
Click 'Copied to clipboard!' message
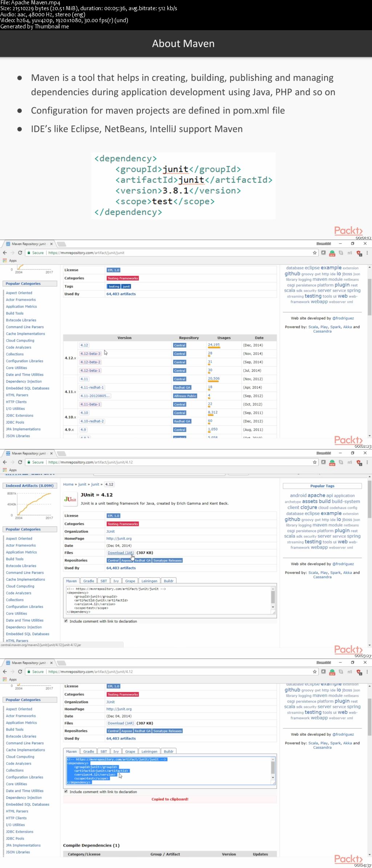pos(170,799)
